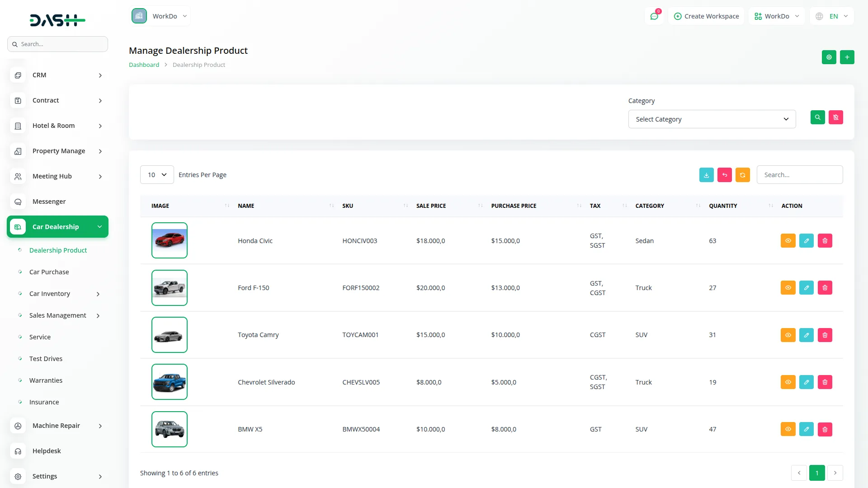This screenshot has height=488, width=868.
Task: Click the pink reset filter trash icon
Action: (x=835, y=117)
